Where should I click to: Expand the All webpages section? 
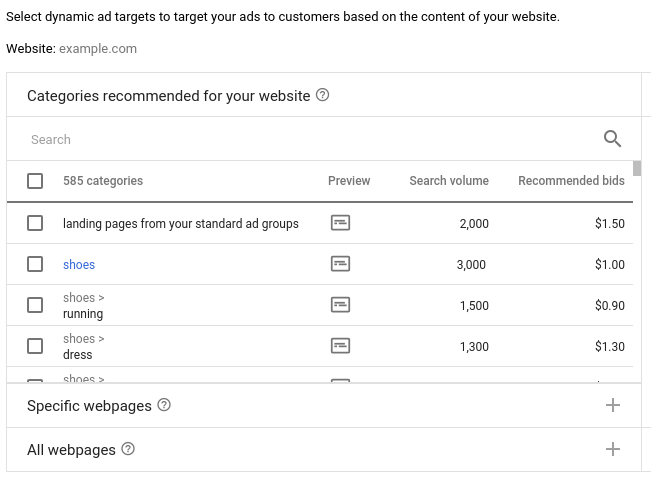pyautogui.click(x=613, y=449)
